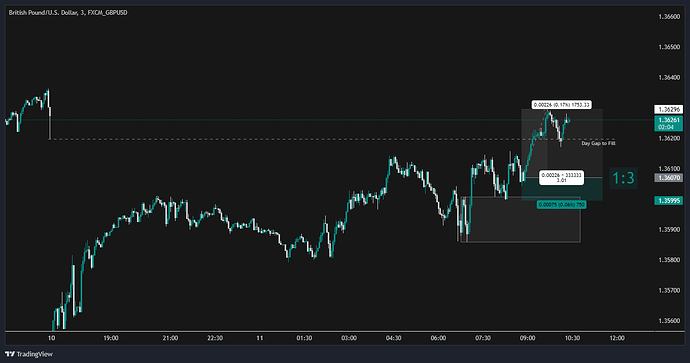Click the 19:00 time axis label
Image resolution: width=690 pixels, height=363 pixels.
(x=111, y=338)
